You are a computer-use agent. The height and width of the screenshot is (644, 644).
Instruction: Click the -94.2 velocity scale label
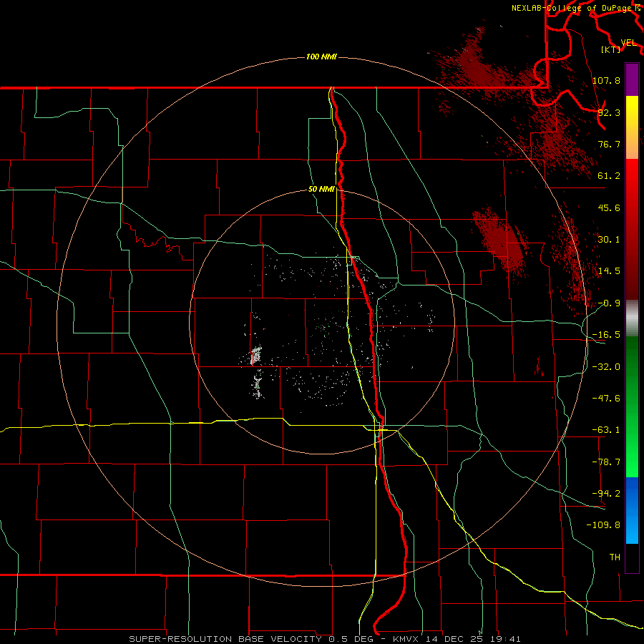606,494
